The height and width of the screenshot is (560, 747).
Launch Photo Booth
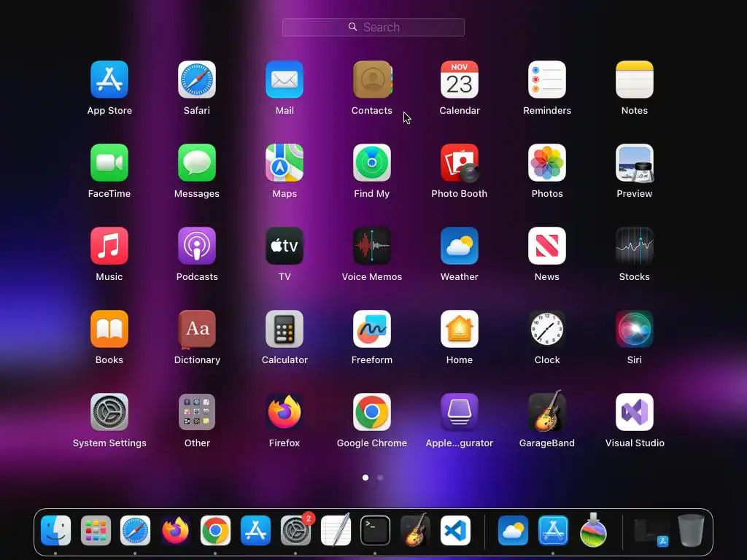pos(460,163)
